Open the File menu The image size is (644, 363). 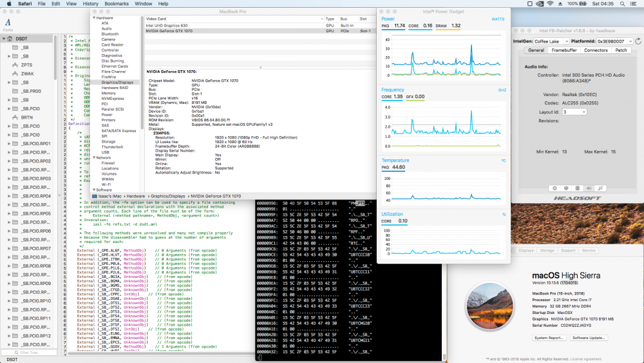pyautogui.click(x=41, y=4)
